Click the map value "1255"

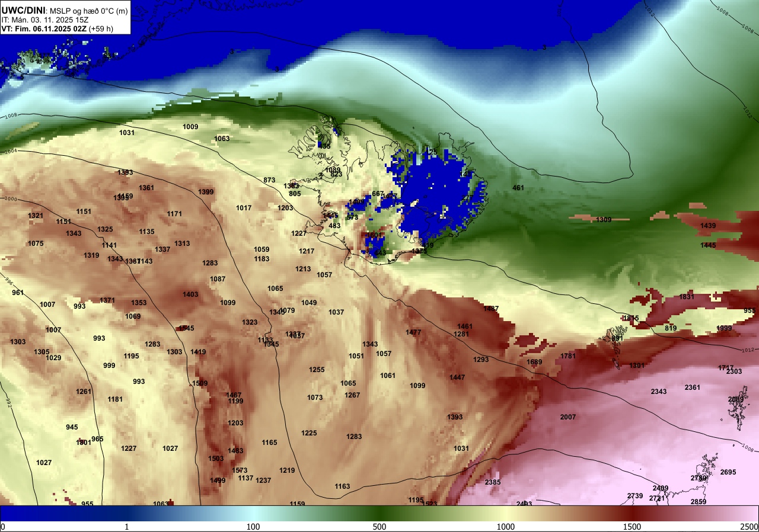[x=317, y=370]
